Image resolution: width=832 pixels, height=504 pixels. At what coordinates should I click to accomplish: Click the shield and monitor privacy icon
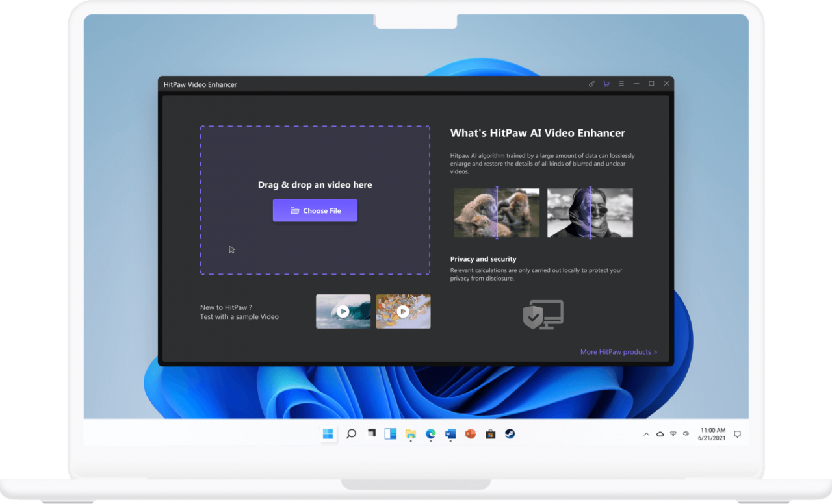[543, 314]
